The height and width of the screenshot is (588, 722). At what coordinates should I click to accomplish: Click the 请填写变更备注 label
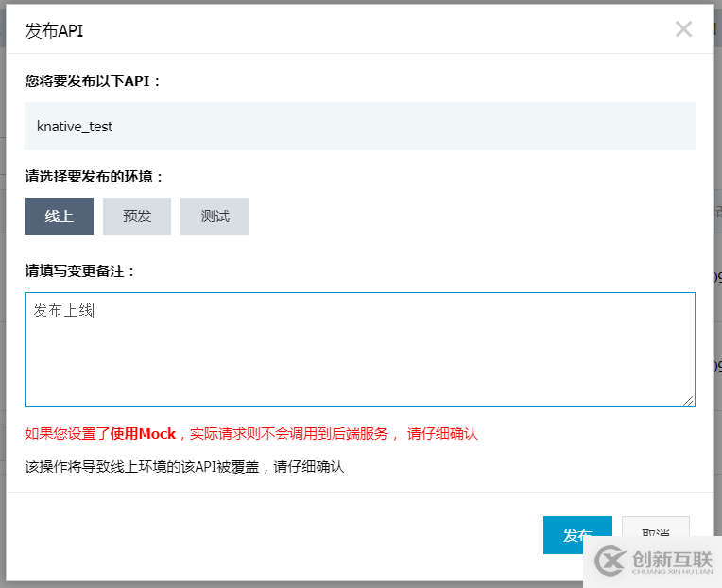79,271
